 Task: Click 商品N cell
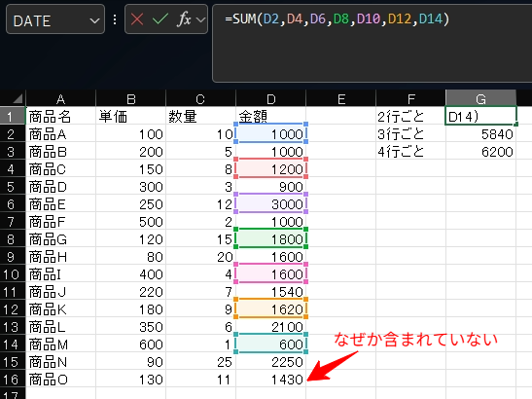click(x=60, y=362)
